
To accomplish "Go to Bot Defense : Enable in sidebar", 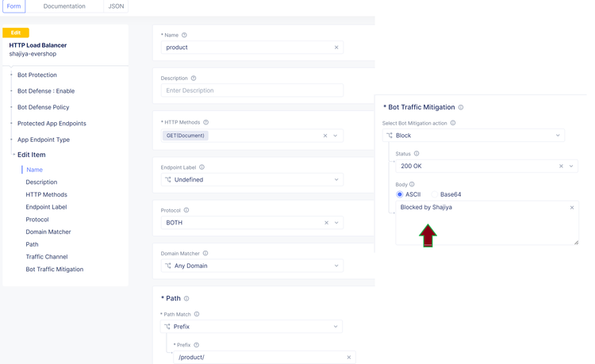I will pos(46,91).
